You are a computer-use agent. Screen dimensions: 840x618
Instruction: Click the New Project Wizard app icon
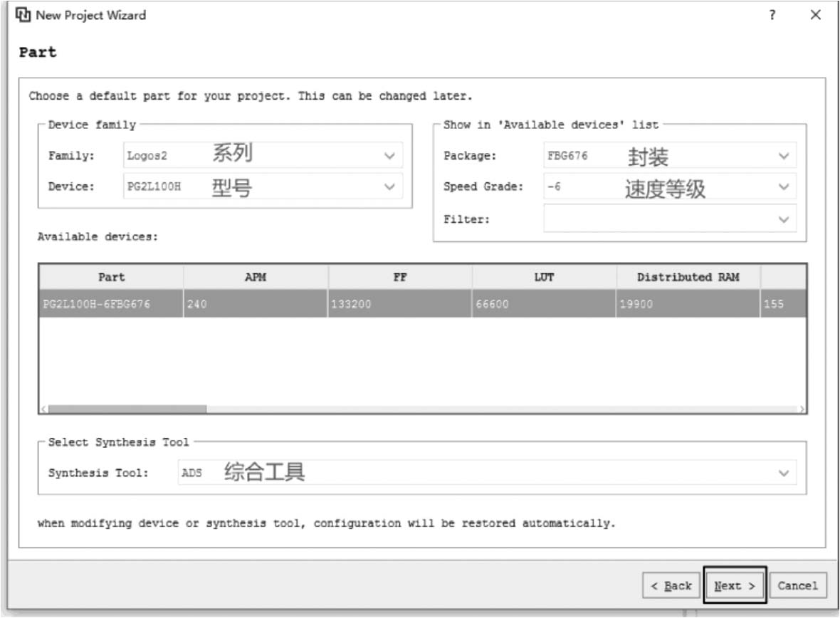[23, 15]
